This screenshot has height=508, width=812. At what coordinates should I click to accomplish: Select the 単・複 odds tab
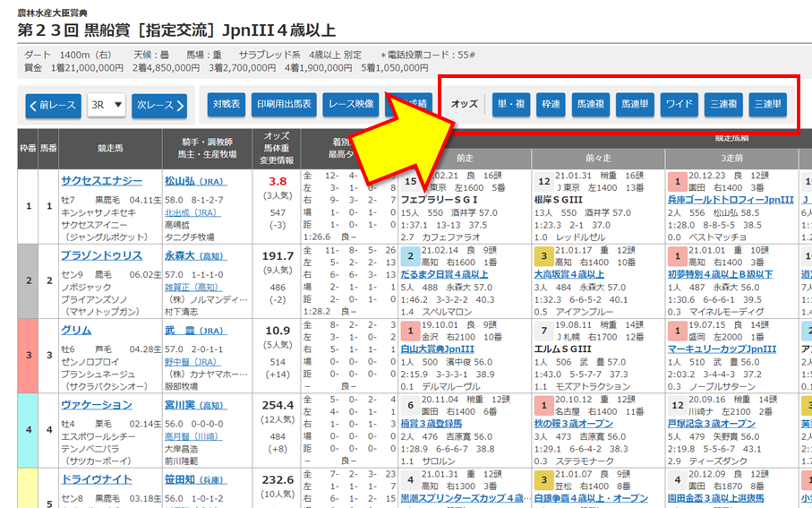click(512, 105)
